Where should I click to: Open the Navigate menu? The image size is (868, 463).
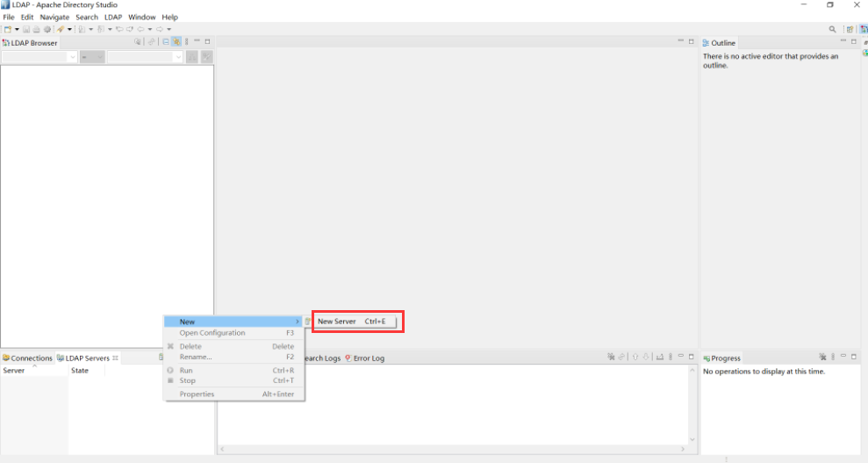54,18
